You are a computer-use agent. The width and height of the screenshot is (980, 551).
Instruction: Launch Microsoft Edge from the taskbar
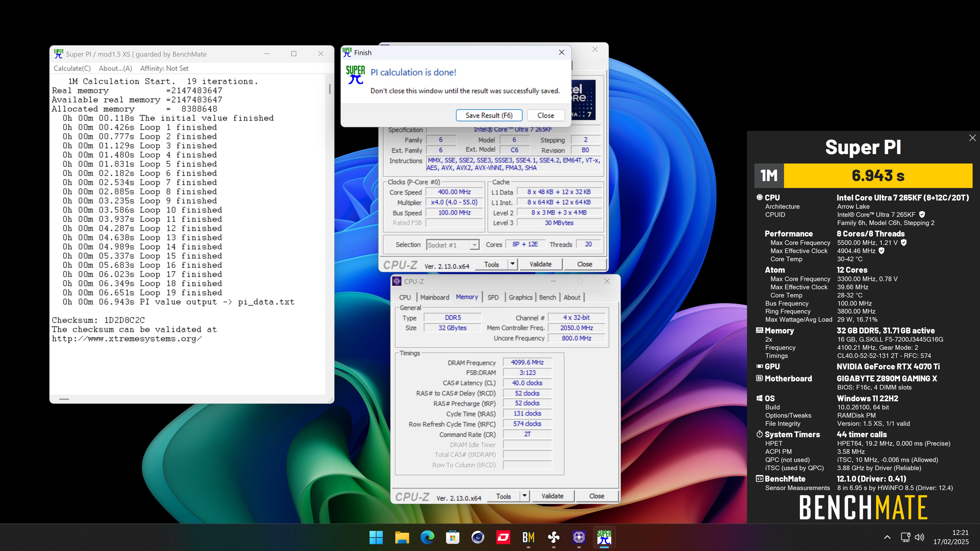(x=427, y=537)
